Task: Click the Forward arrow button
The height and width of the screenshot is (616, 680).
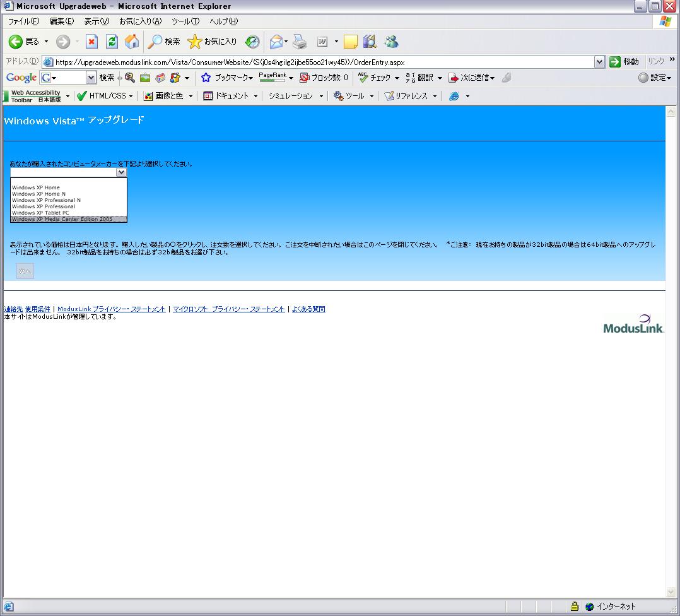Action: (x=63, y=42)
